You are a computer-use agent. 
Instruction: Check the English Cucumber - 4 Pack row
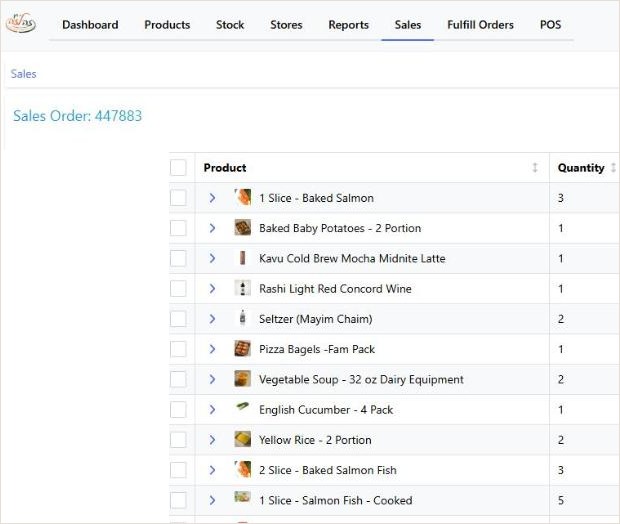[178, 410]
